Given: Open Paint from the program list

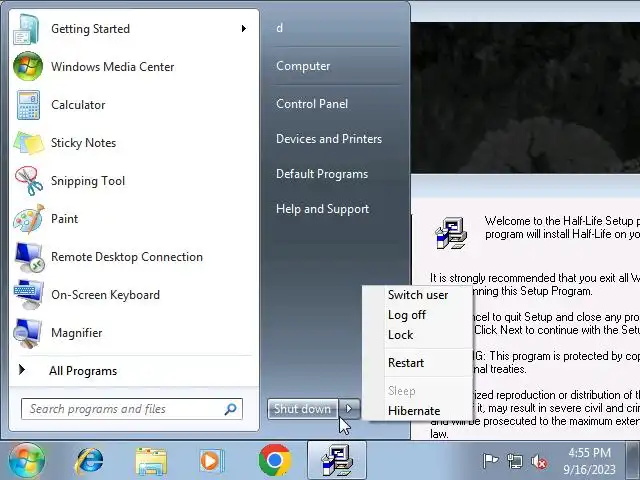Looking at the screenshot, I should pyautogui.click(x=134, y=219).
